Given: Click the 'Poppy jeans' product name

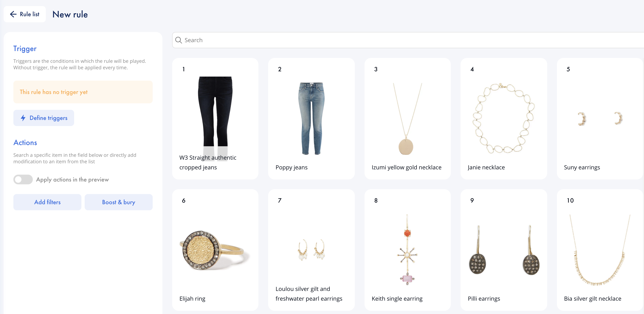Looking at the screenshot, I should (291, 167).
